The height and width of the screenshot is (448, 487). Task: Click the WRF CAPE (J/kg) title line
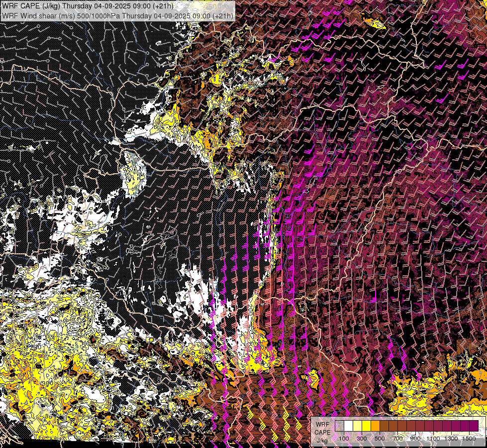(88, 6)
